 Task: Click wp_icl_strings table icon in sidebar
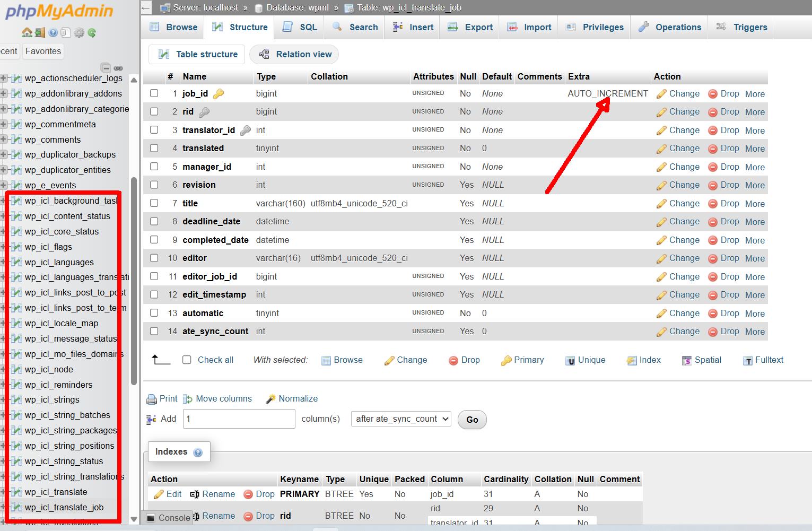(16, 399)
